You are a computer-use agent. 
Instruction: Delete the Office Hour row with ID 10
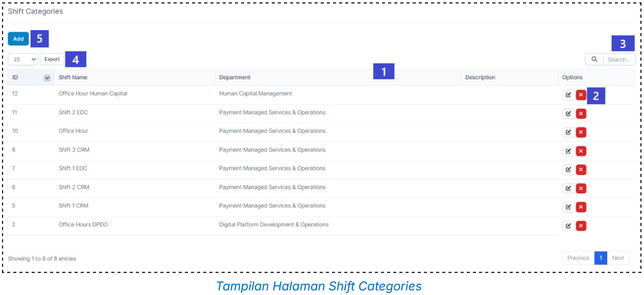coord(581,133)
